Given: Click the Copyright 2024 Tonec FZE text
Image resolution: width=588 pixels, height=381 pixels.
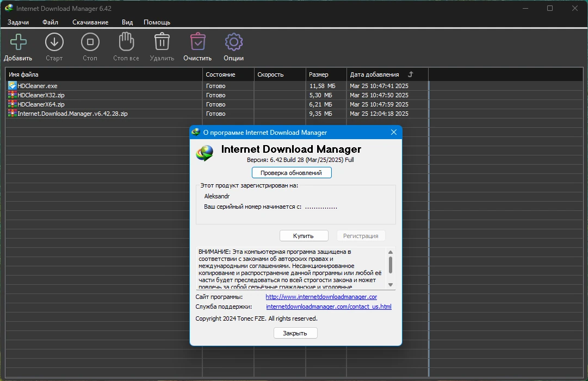Looking at the screenshot, I should tap(256, 318).
